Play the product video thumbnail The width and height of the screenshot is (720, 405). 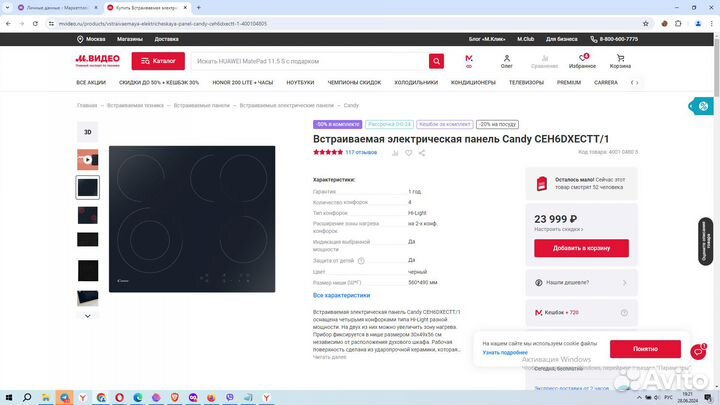88,160
